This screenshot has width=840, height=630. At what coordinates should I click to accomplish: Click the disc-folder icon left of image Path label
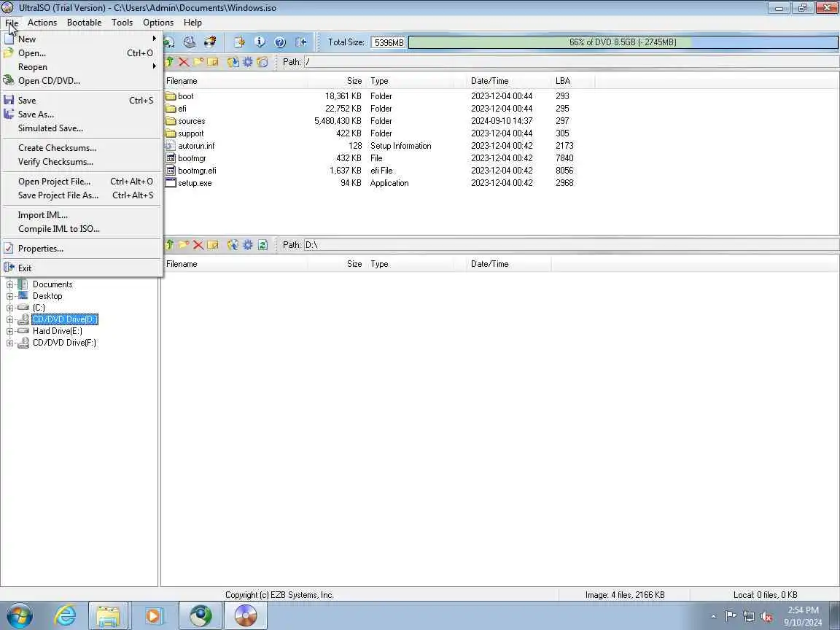pyautogui.click(x=262, y=62)
